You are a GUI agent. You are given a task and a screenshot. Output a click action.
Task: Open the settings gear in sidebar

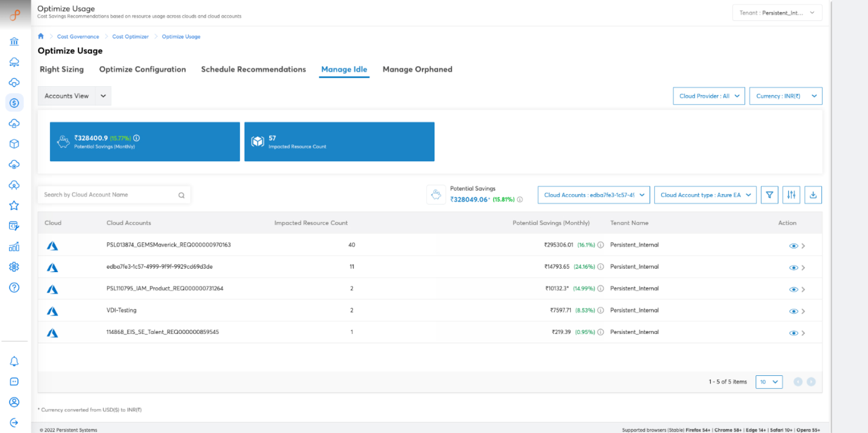click(14, 267)
